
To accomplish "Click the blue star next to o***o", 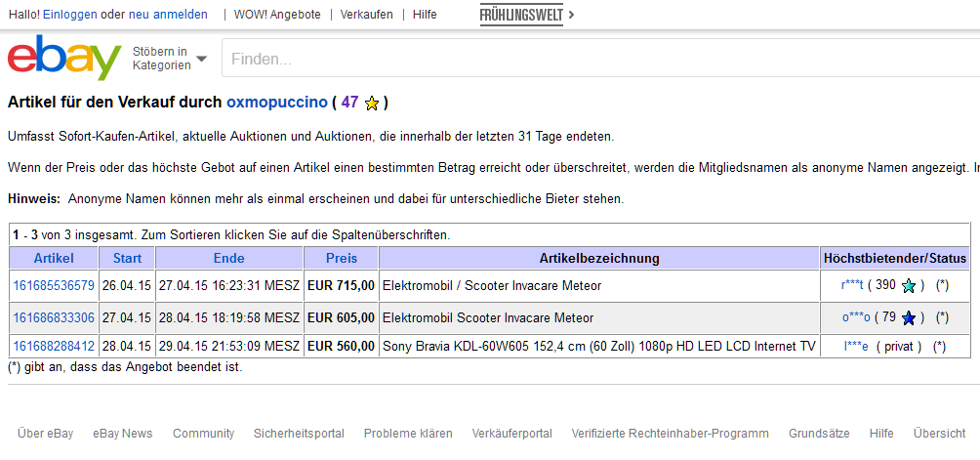I will [909, 318].
